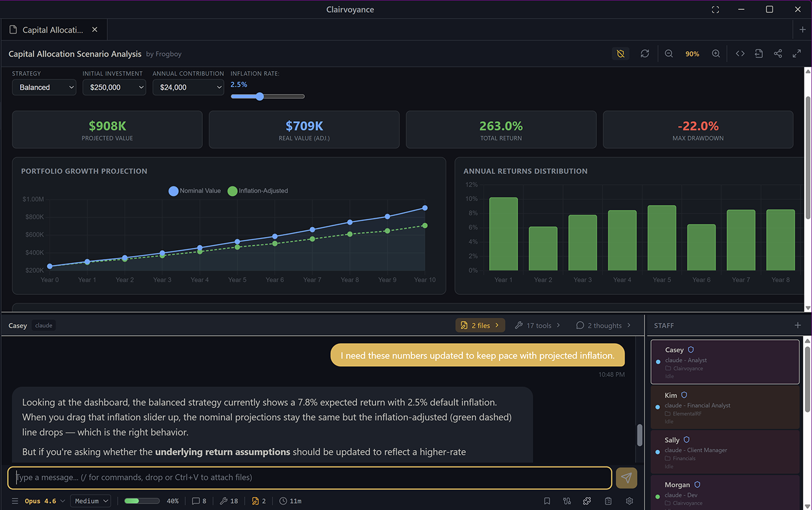Zoom in using the magnifier plus icon
Viewport: 812px width, 510px height.
pyautogui.click(x=716, y=54)
